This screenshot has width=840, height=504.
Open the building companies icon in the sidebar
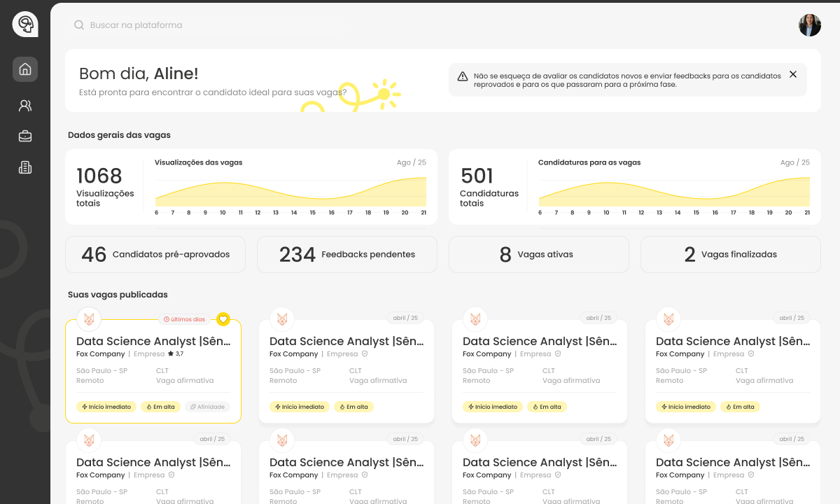[25, 167]
